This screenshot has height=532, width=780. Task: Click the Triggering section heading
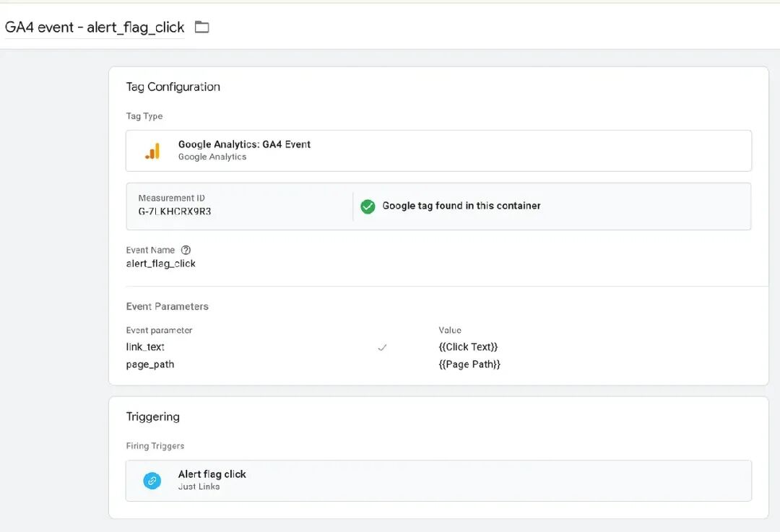(153, 417)
